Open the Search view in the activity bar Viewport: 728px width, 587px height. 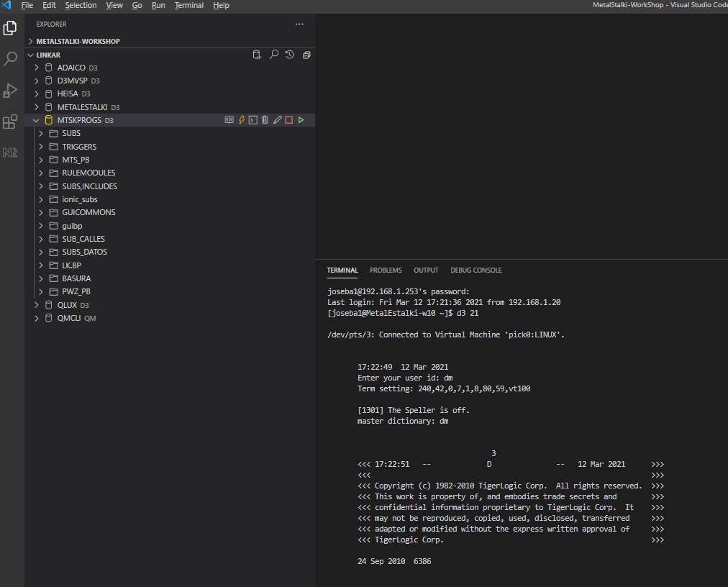[10, 58]
